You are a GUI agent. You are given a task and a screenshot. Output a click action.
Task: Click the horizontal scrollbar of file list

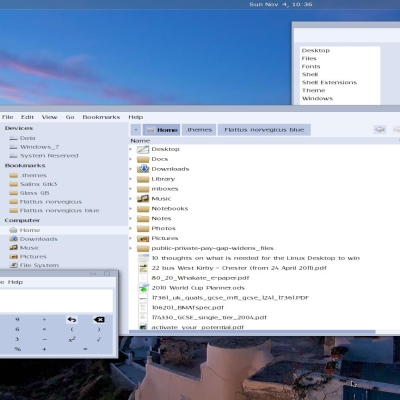[x=252, y=332]
